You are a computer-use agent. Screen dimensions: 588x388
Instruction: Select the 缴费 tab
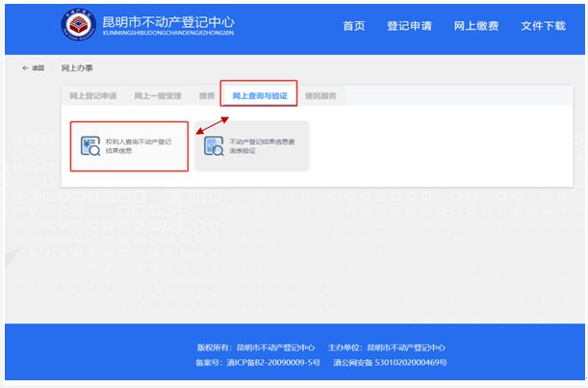coord(206,96)
